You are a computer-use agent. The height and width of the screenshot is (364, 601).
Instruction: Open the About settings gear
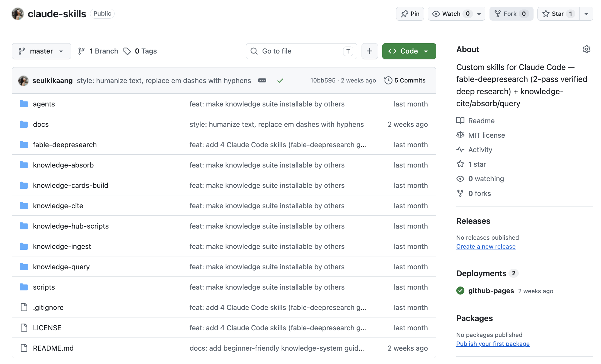coord(587,49)
